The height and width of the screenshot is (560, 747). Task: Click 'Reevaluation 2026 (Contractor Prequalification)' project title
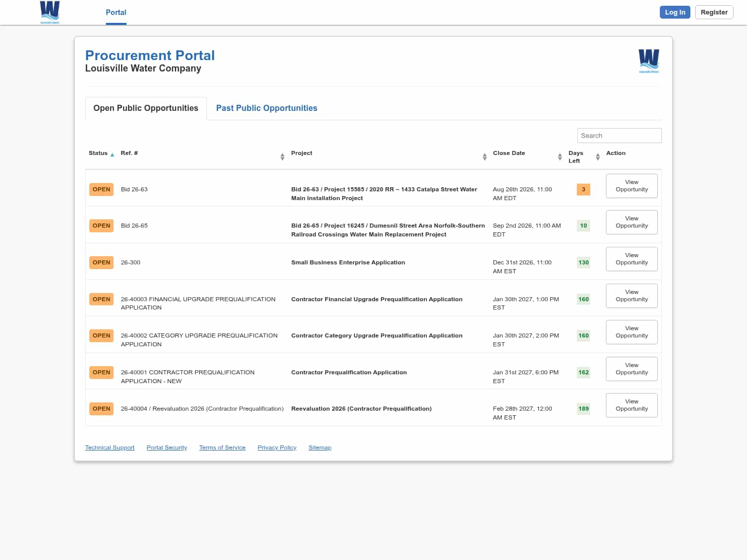(362, 409)
